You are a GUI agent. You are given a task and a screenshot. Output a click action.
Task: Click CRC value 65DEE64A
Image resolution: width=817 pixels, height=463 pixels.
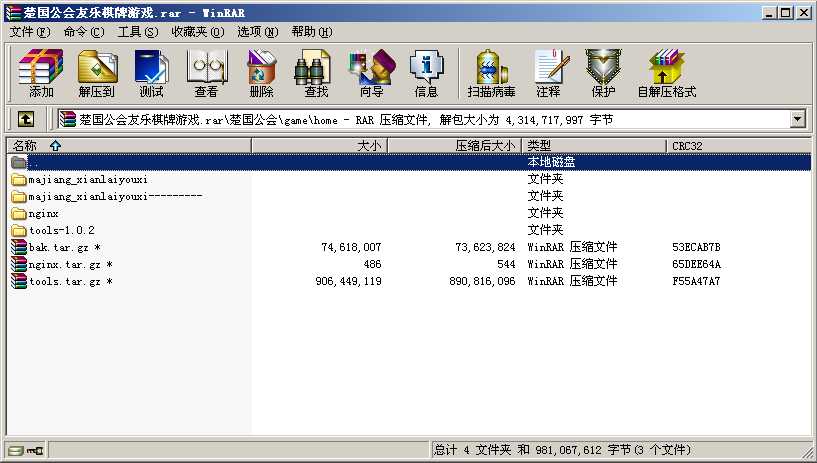[696, 264]
